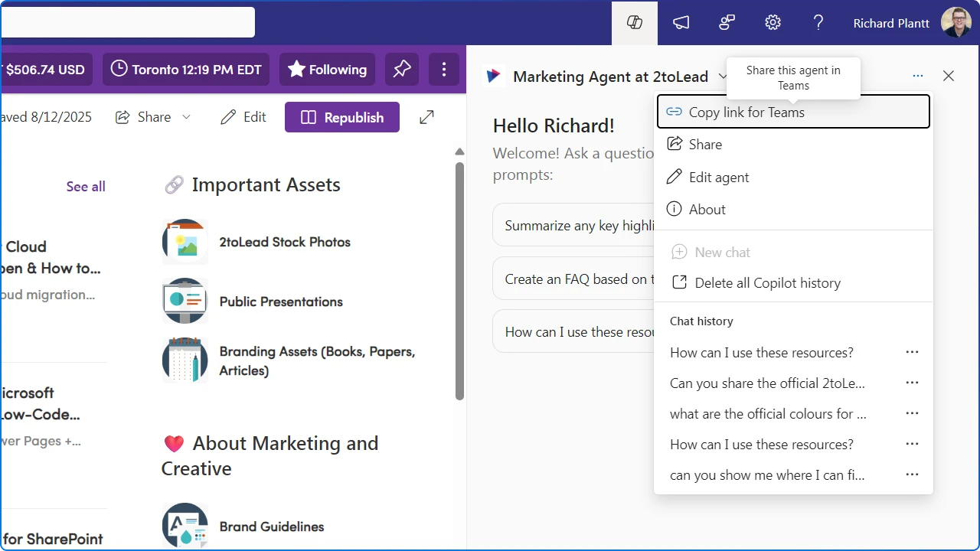The height and width of the screenshot is (551, 980).
Task: Select Edit agent menu item
Action: 793,177
